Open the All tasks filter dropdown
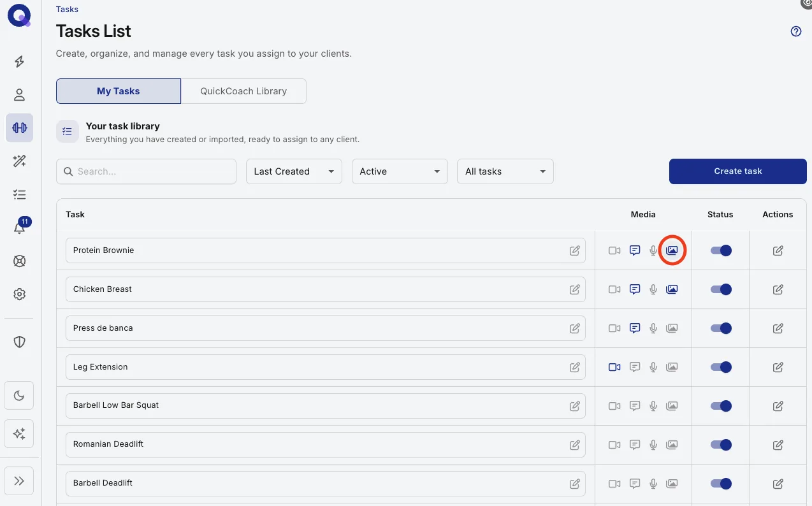812x506 pixels. click(505, 171)
